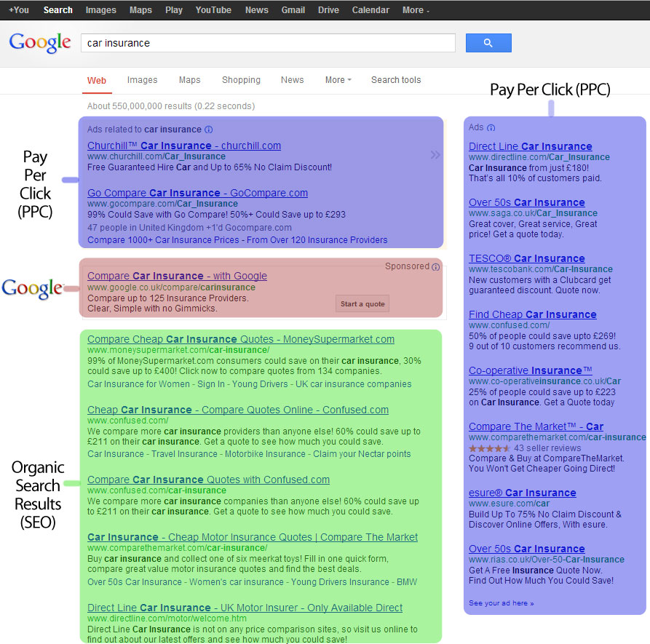Expand the More menu under the search box

[338, 79]
